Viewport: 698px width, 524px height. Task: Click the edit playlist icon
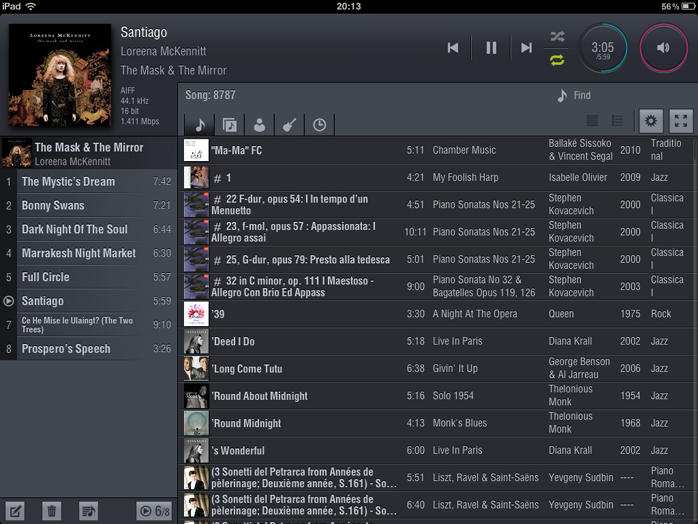pyautogui.click(x=15, y=511)
